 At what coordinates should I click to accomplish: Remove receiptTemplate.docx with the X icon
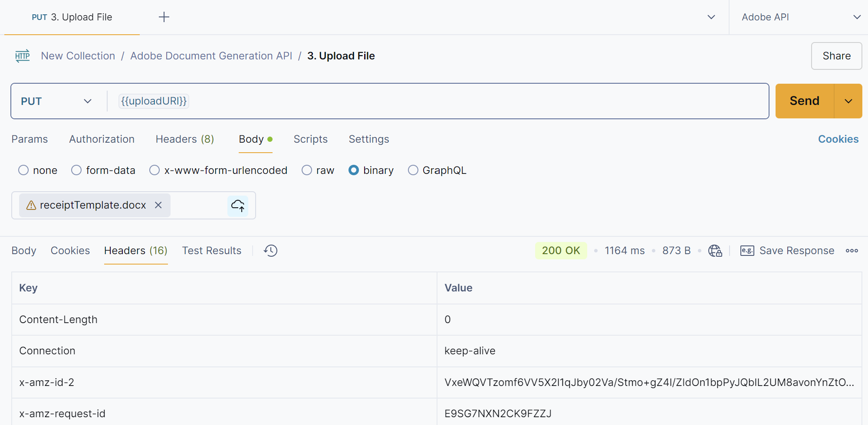tap(158, 205)
